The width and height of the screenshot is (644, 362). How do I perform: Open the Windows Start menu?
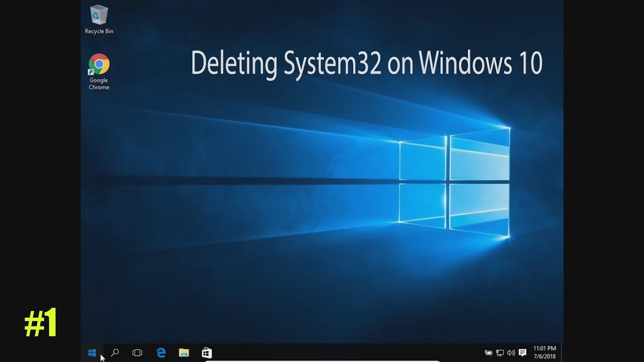click(x=92, y=353)
